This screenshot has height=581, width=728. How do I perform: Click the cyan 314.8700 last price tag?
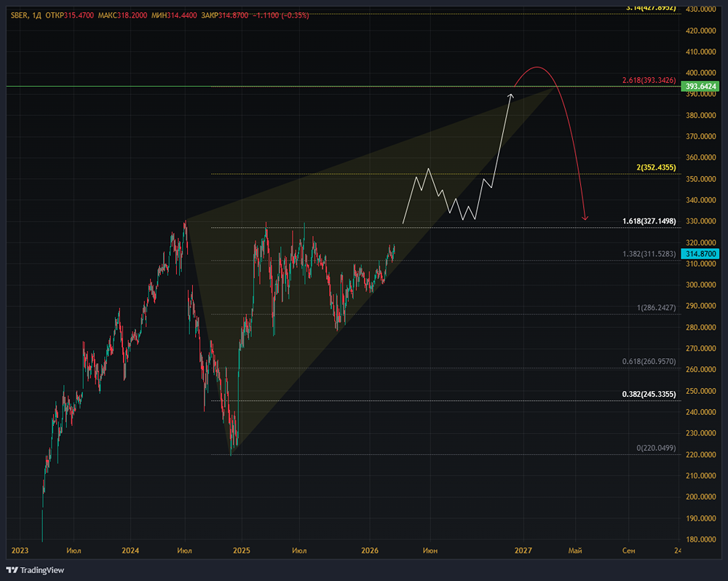700,253
